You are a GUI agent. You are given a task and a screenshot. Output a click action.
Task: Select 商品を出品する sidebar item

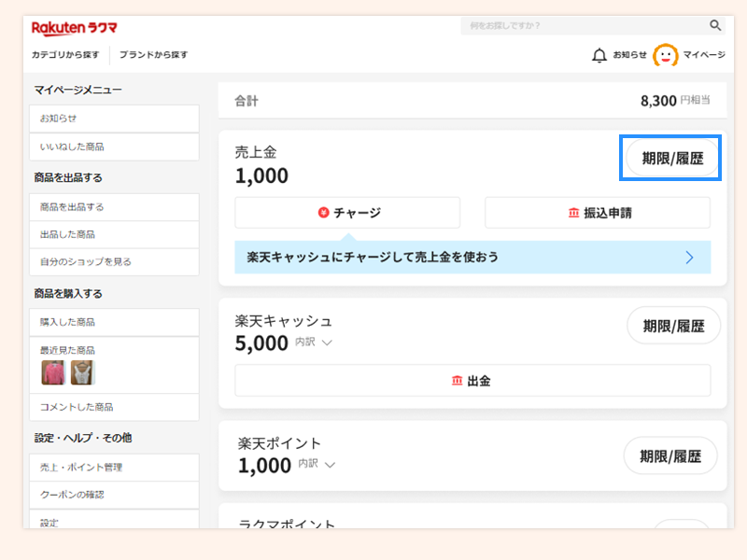click(114, 207)
